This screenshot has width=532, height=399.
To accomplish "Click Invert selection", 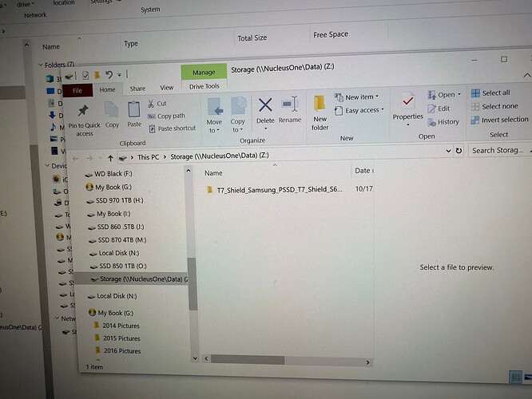I will point(499,120).
